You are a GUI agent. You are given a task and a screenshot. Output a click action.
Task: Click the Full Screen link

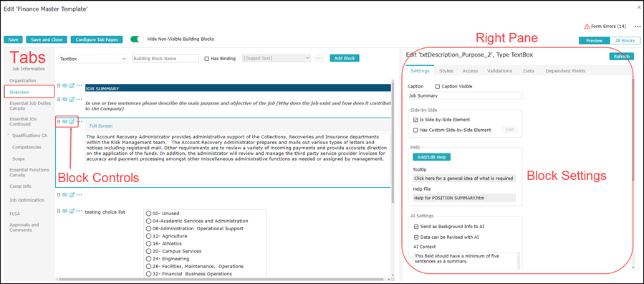tap(101, 126)
